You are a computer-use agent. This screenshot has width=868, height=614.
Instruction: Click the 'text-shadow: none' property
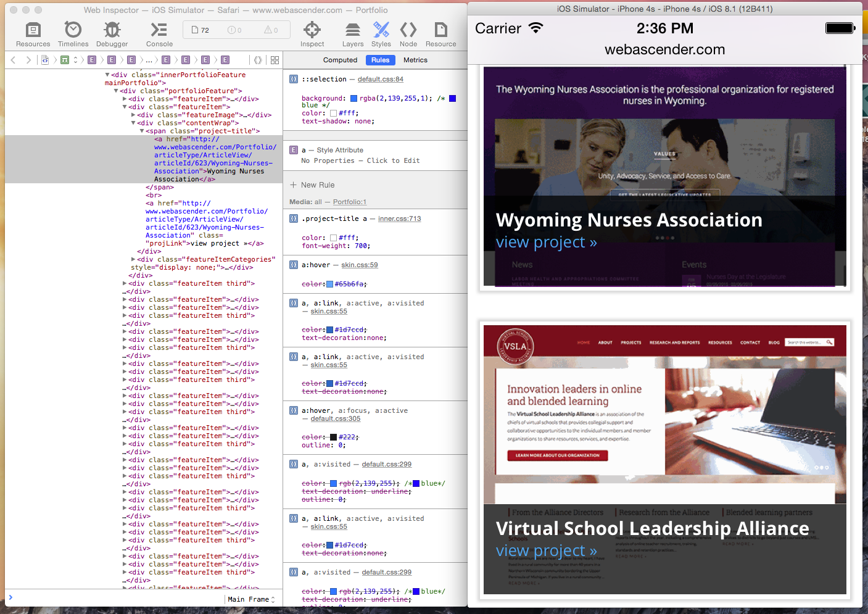click(x=338, y=121)
